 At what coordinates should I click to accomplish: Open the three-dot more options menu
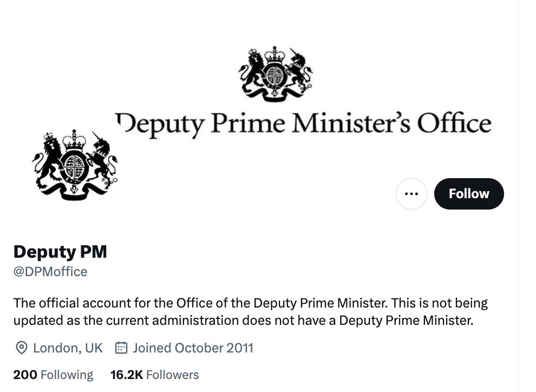(411, 194)
